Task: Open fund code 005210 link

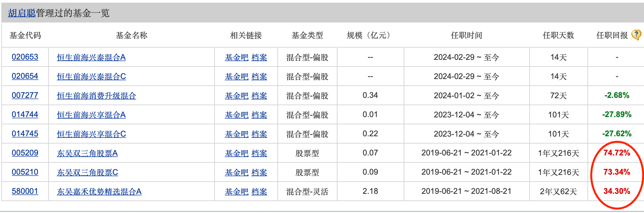Action: [x=25, y=172]
